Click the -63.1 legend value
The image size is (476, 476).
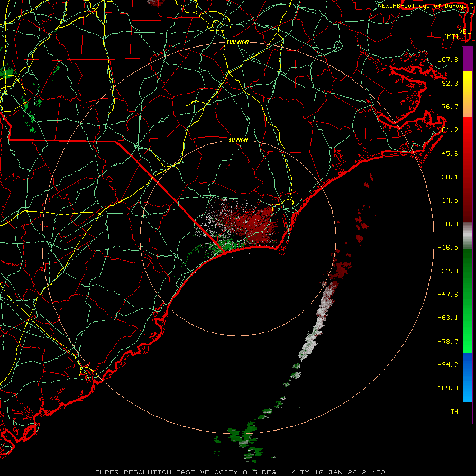[448, 318]
